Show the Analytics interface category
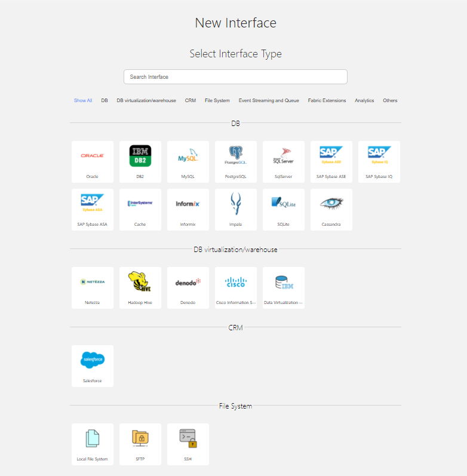Viewport: 467px width, 476px height. [364, 101]
